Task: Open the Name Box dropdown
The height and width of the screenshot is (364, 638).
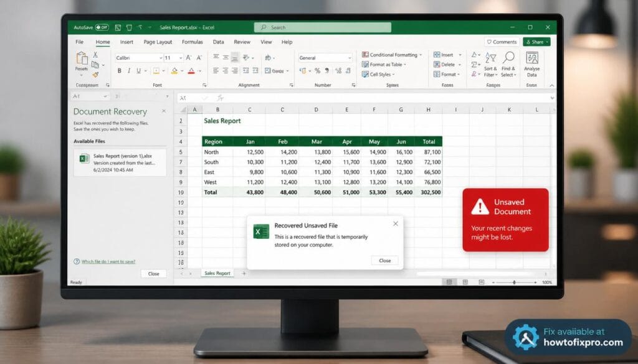Action: pyautogui.click(x=105, y=96)
